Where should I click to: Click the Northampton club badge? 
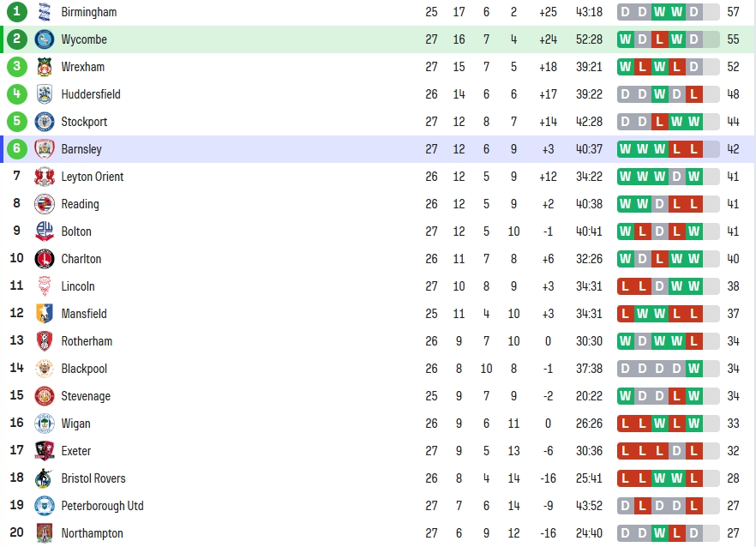point(45,533)
